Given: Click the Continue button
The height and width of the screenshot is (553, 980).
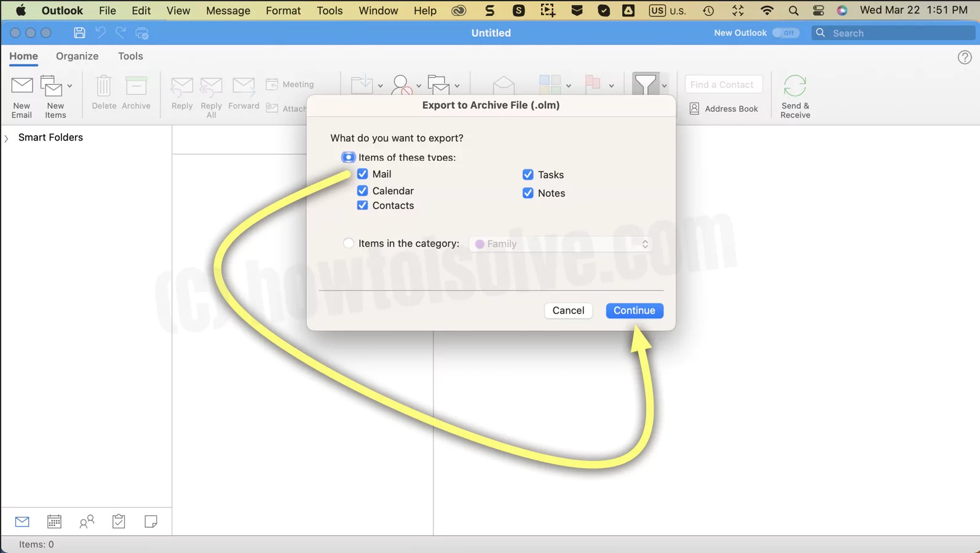Looking at the screenshot, I should pos(634,310).
